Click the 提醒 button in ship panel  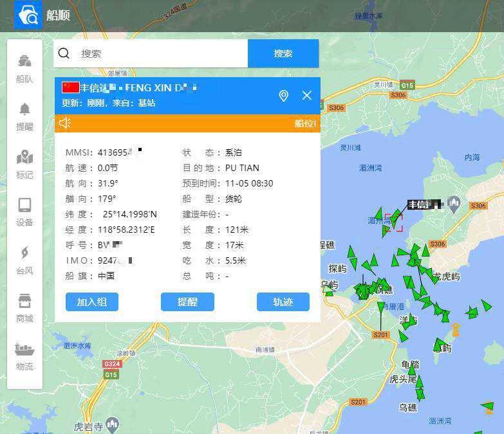[187, 302]
